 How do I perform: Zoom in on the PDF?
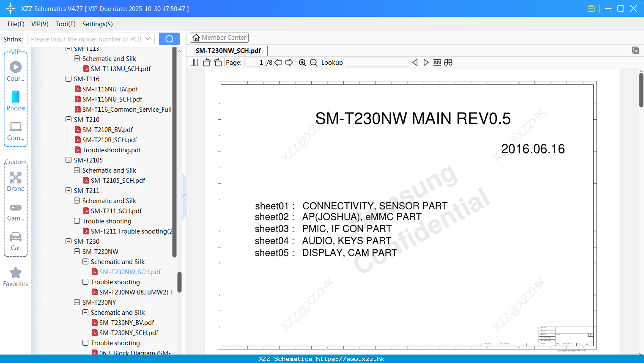click(302, 62)
